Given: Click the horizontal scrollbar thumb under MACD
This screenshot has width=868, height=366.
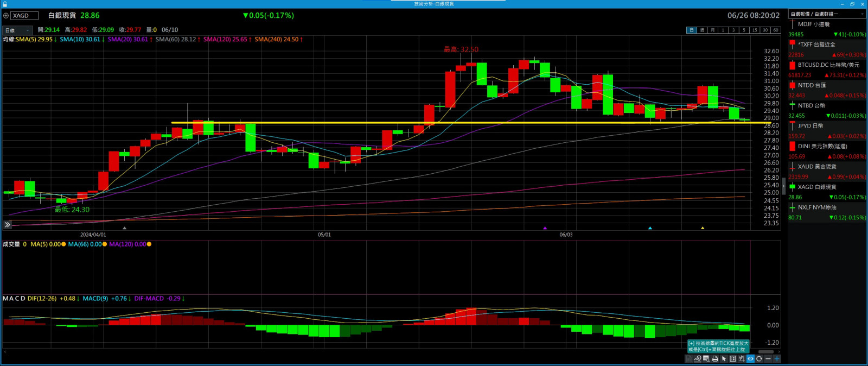Looking at the screenshot, I should point(765,352).
